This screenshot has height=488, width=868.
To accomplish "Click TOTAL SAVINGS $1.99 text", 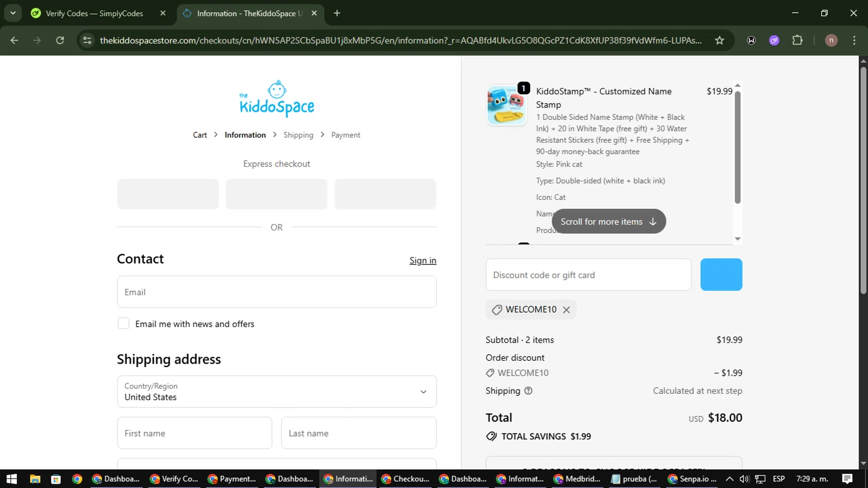I will point(546,436).
